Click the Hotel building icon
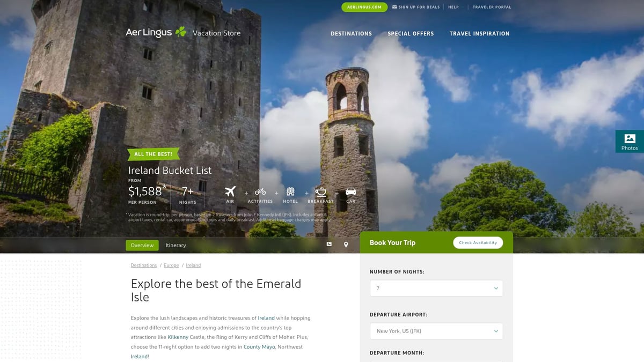 coord(290,192)
